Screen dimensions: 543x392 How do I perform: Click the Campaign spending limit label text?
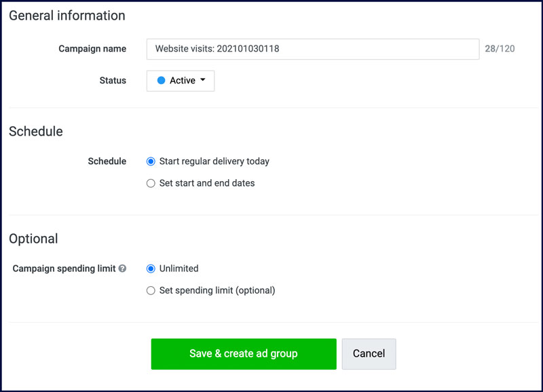(64, 269)
